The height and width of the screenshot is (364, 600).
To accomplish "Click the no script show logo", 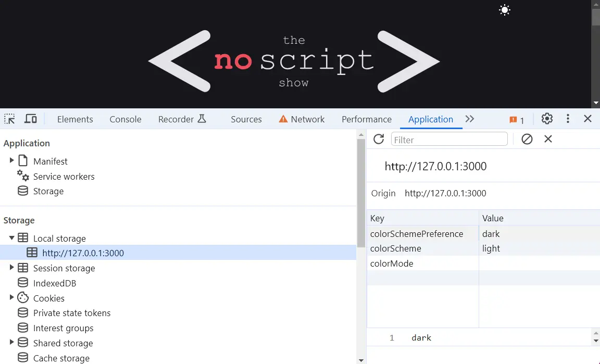I will (294, 61).
